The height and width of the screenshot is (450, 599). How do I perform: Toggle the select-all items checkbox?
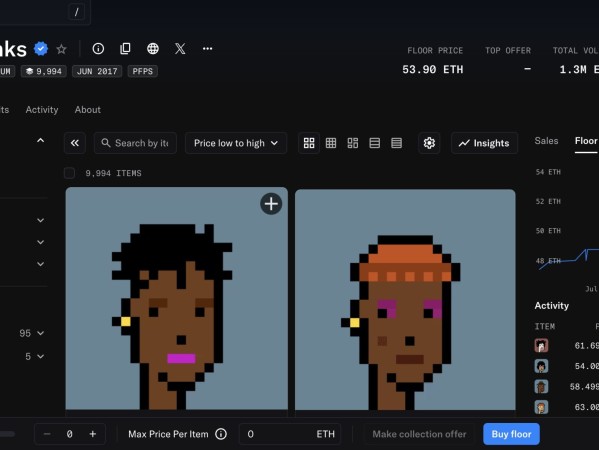tap(70, 173)
